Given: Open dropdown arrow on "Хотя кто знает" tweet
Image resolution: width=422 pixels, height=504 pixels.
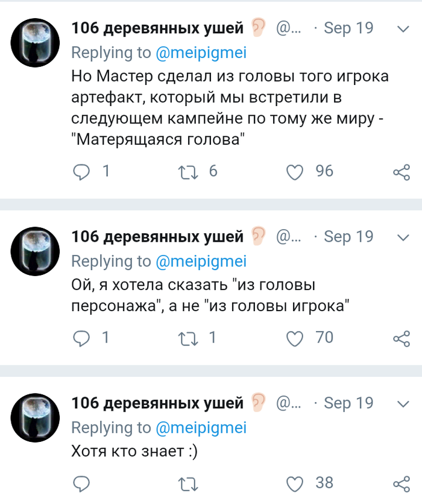Looking at the screenshot, I should pyautogui.click(x=402, y=403).
